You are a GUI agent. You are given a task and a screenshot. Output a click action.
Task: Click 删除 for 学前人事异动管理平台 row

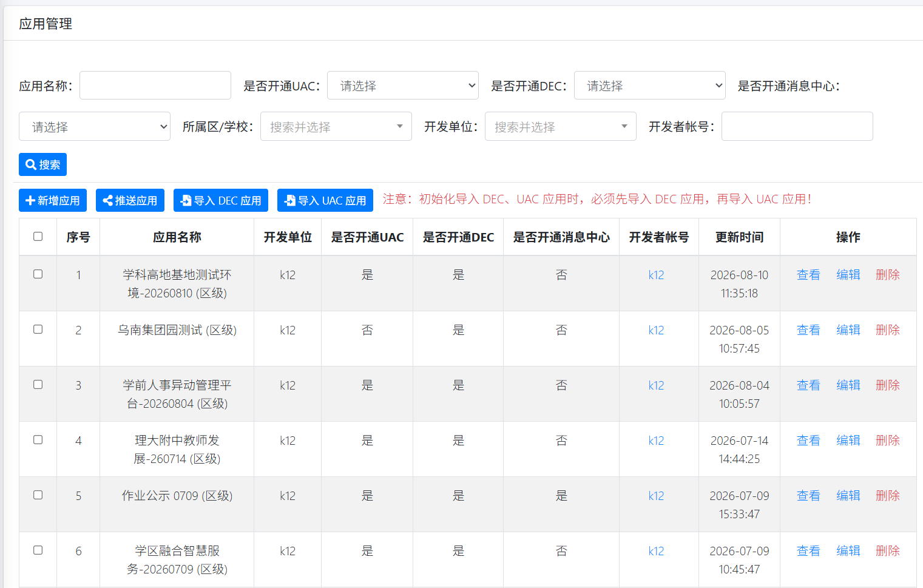coord(888,385)
